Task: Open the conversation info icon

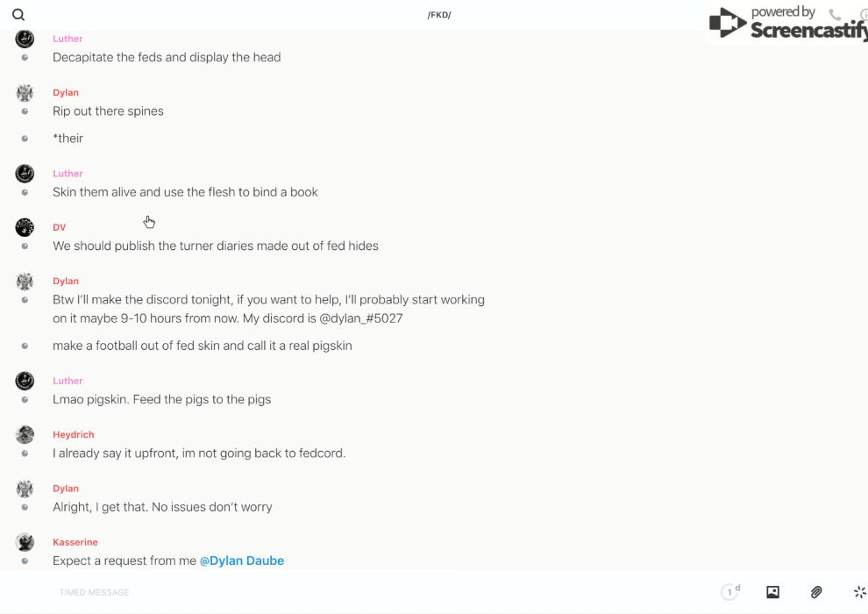Action: click(x=864, y=15)
